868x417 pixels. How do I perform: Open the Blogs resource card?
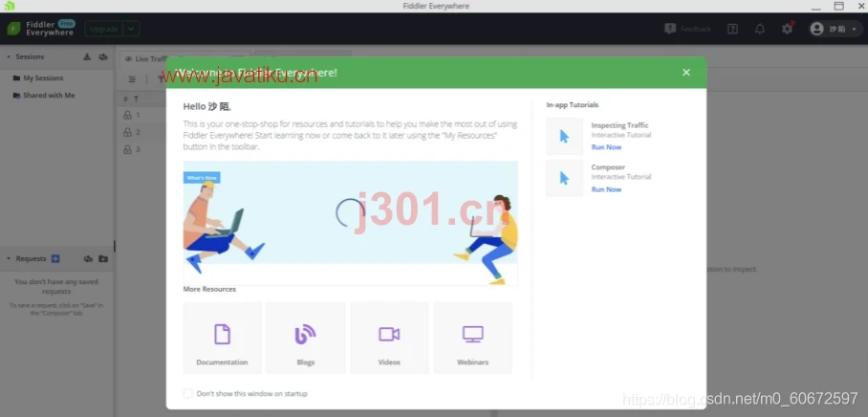pos(306,338)
